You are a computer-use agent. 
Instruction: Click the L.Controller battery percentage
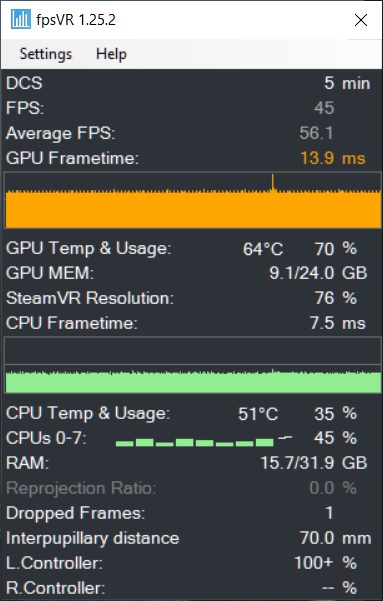click(325, 563)
